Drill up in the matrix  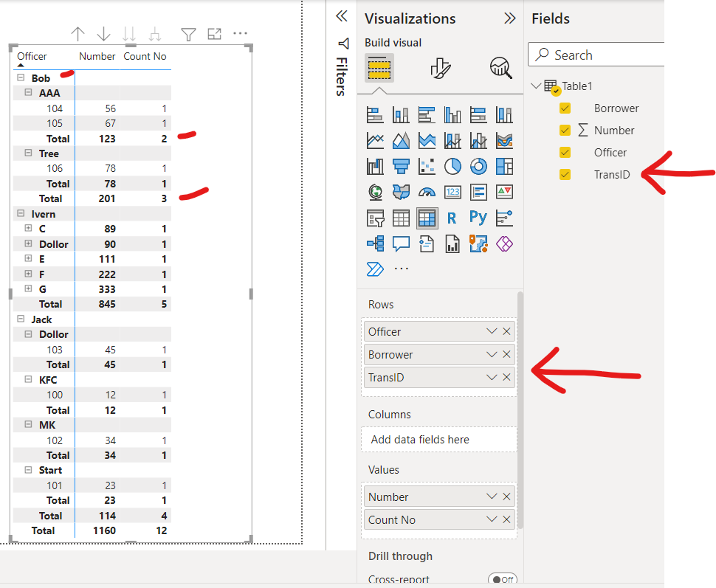[x=78, y=33]
